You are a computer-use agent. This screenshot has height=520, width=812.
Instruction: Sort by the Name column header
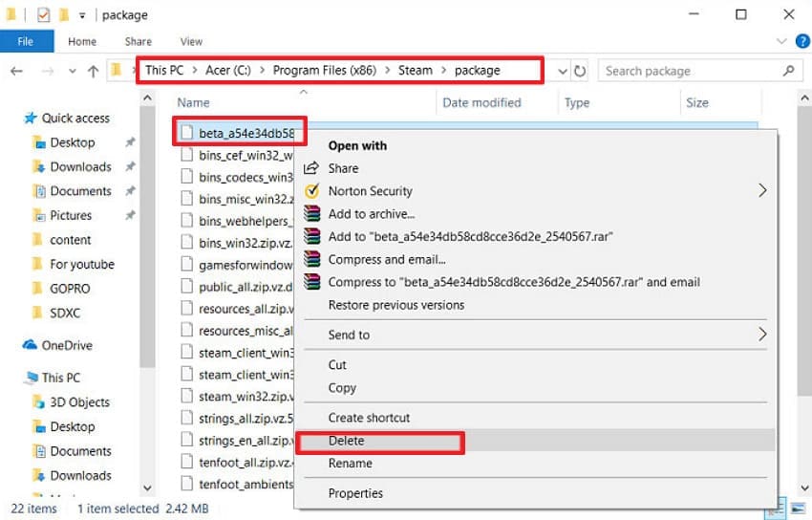(x=194, y=102)
